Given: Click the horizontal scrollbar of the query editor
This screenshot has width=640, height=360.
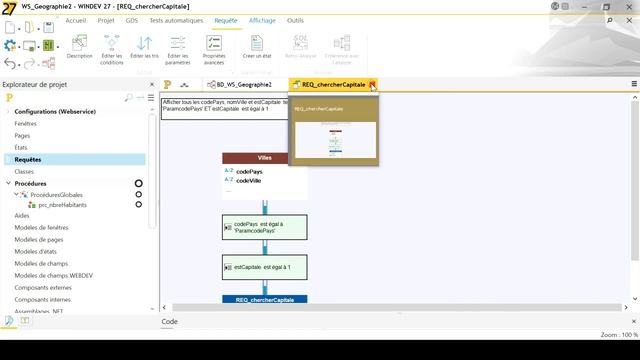Looking at the screenshot, I should [397, 307].
